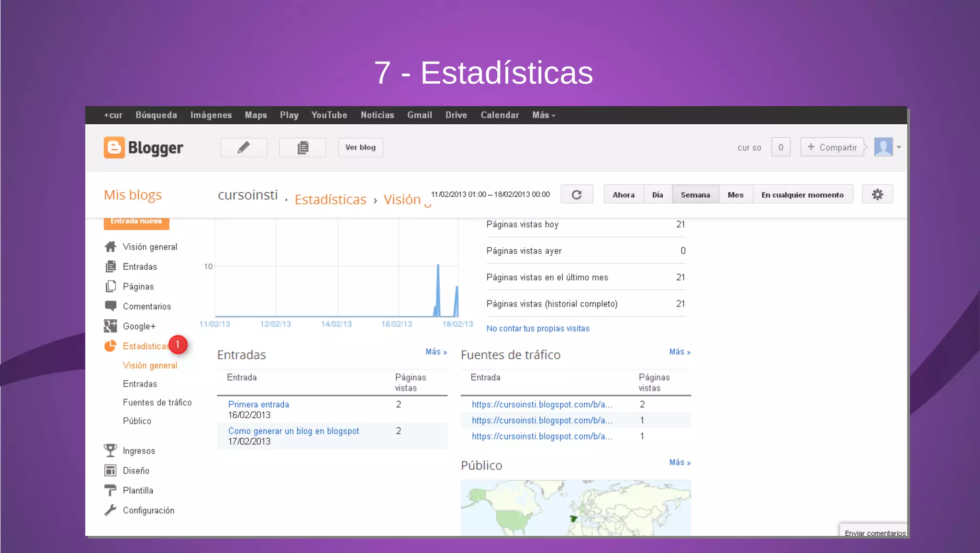
Task: Click the Comentarios speech bubble icon
Action: click(x=111, y=306)
